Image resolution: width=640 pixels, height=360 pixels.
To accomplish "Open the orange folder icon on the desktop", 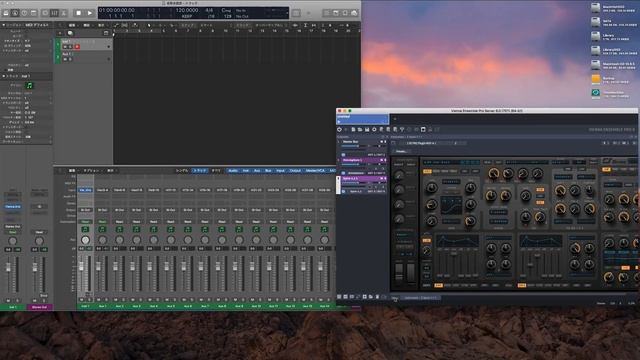I will click(x=596, y=79).
